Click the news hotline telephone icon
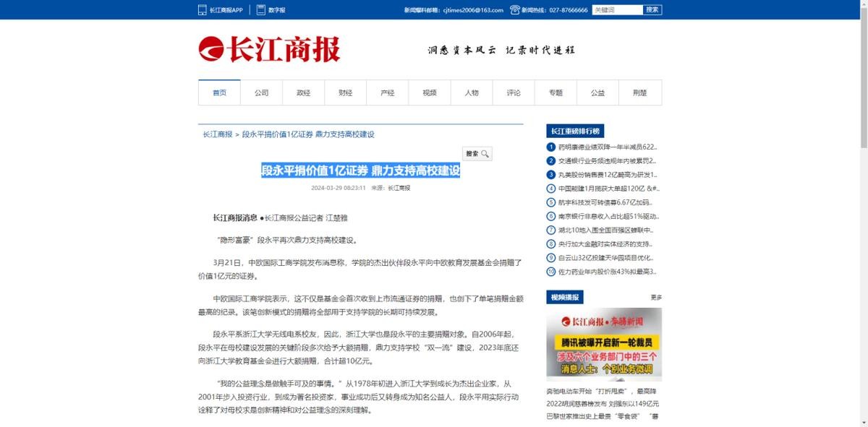The height and width of the screenshot is (427, 868). [x=515, y=10]
